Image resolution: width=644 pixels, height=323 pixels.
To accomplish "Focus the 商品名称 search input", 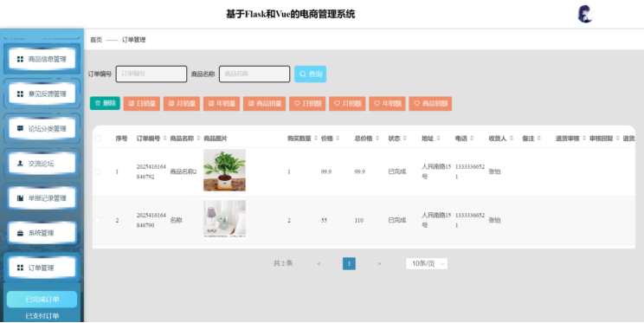I will tap(254, 74).
